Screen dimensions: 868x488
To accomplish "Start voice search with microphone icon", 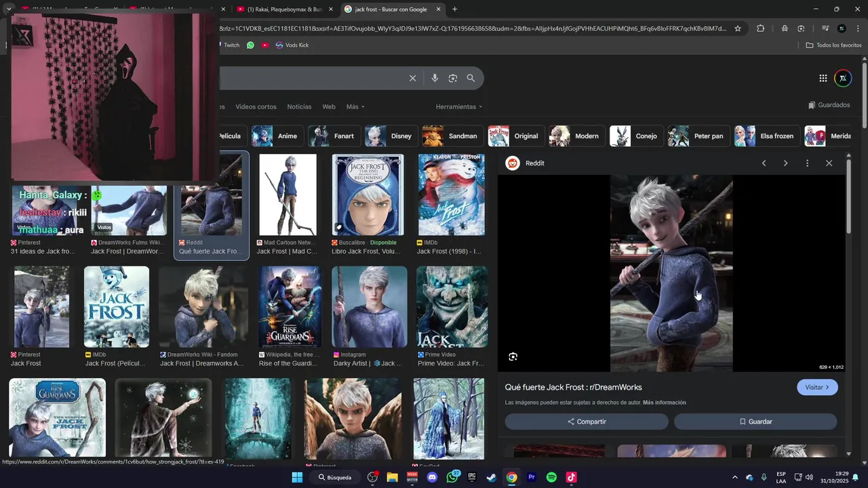I will point(435,78).
